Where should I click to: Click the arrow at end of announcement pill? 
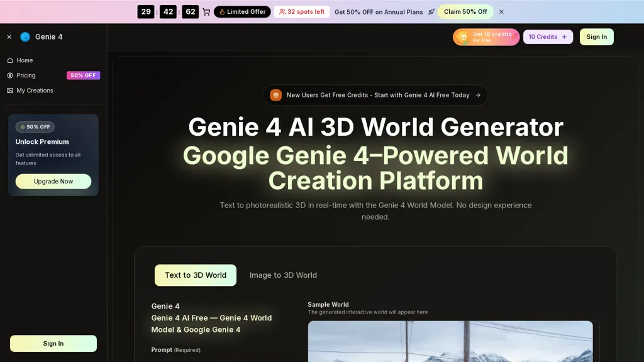tap(478, 96)
